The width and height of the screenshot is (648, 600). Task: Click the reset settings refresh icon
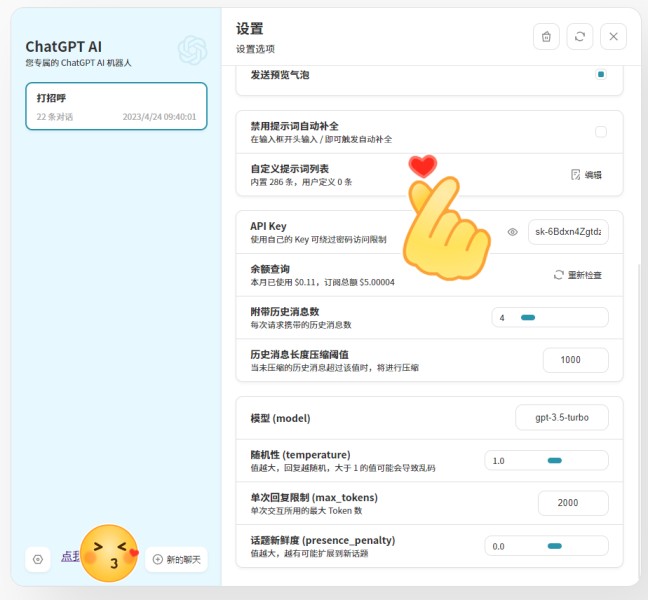click(580, 37)
